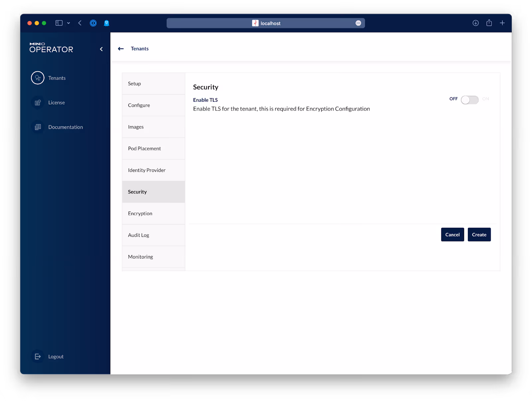Select the Security tab
The image size is (532, 401).
point(154,192)
